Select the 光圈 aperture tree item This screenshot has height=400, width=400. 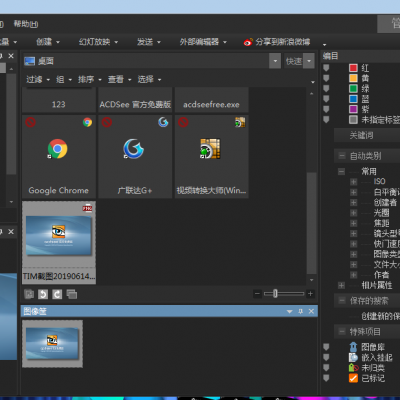(381, 213)
